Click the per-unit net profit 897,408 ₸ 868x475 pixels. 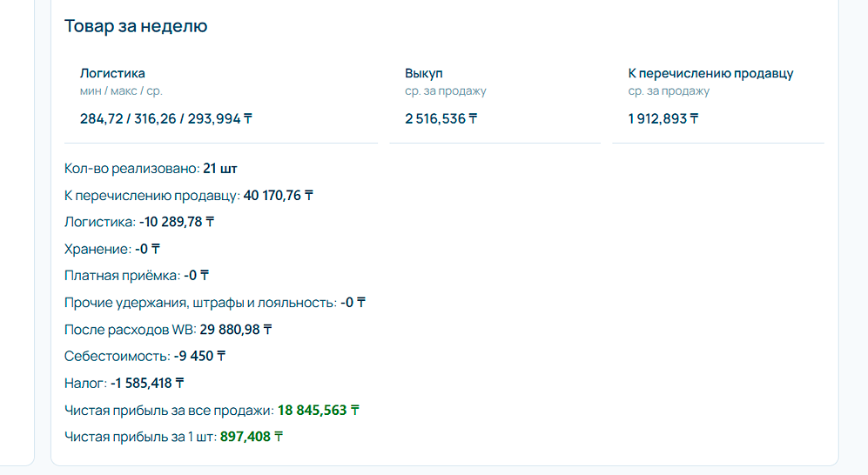coord(252,437)
